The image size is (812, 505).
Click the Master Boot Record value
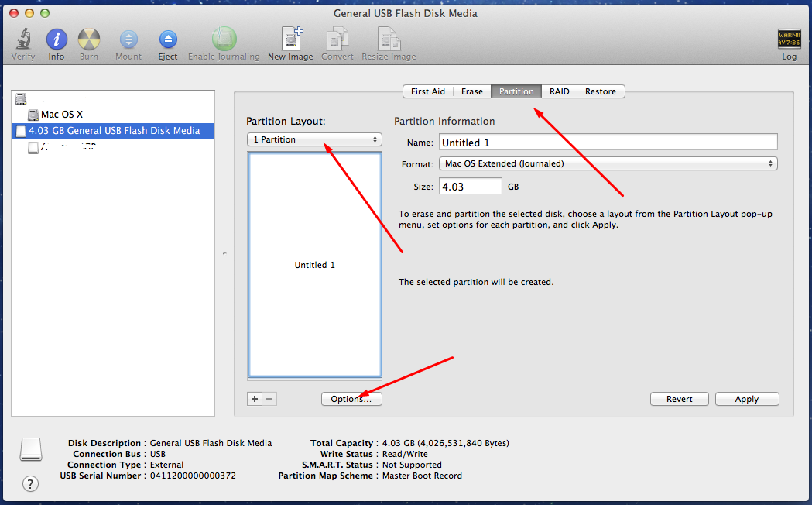(422, 476)
